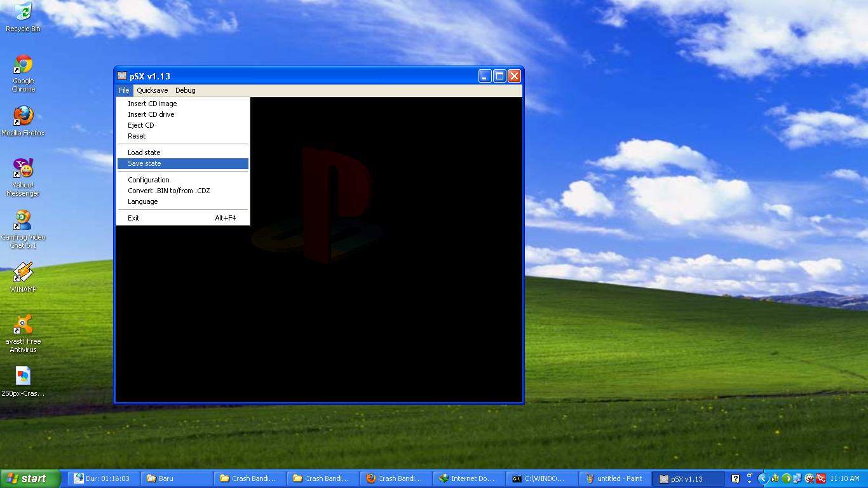This screenshot has height=488, width=868.
Task: Minimize the pSX v1.13 window
Action: pos(485,76)
